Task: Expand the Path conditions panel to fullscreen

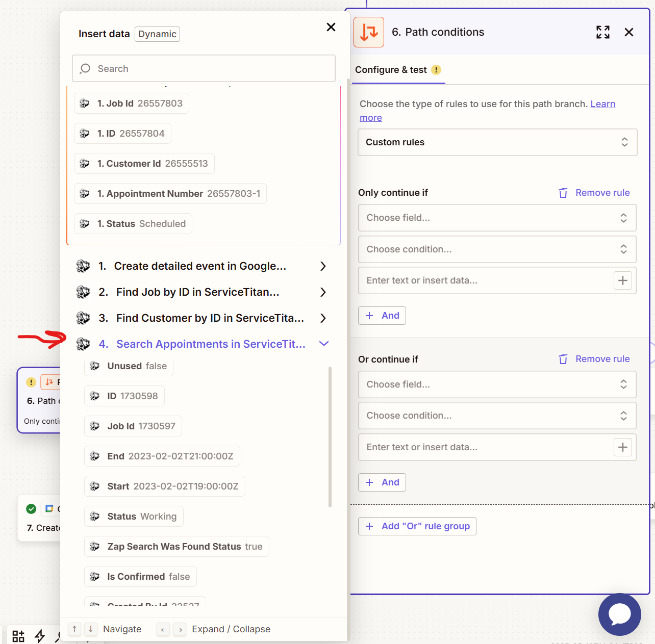Action: (603, 32)
